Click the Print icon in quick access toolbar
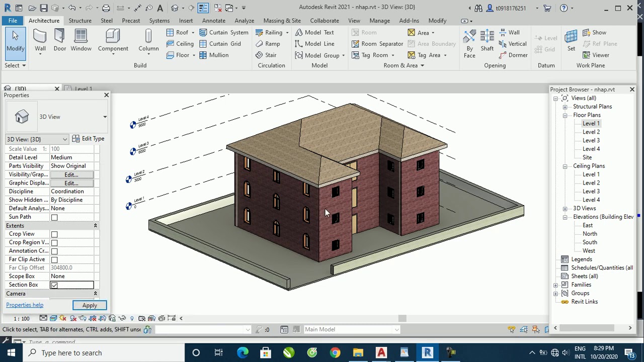644x362 pixels. 106,8
